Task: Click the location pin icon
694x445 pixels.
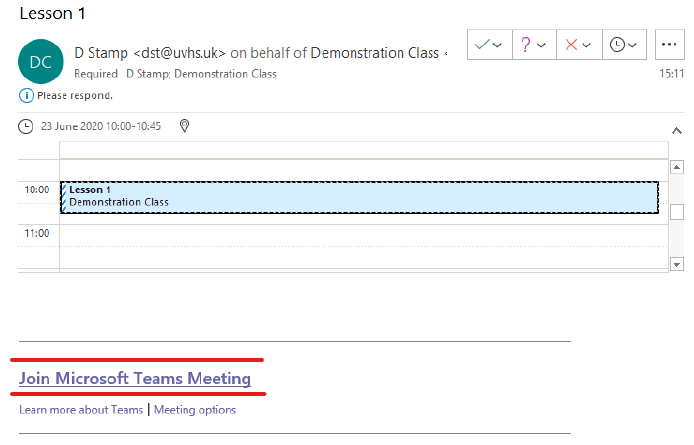Action: click(x=183, y=126)
